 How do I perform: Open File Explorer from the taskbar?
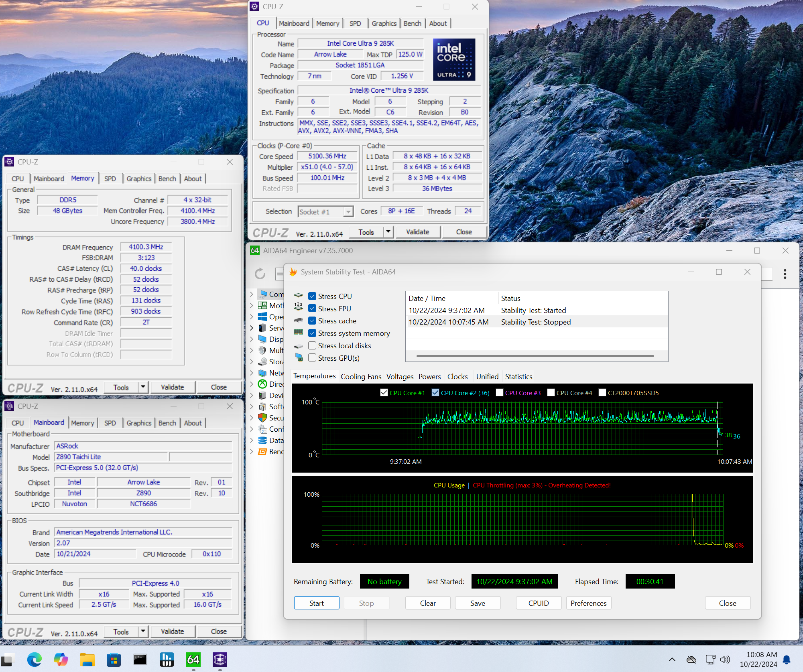(x=87, y=660)
